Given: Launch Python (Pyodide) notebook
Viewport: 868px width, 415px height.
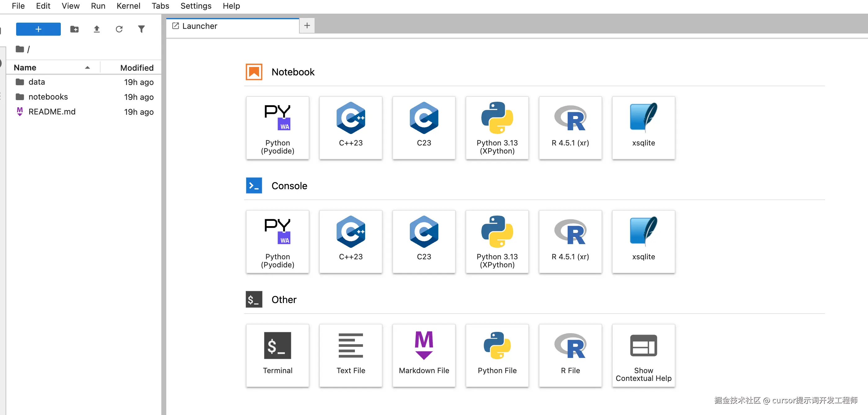Looking at the screenshot, I should click(x=277, y=128).
